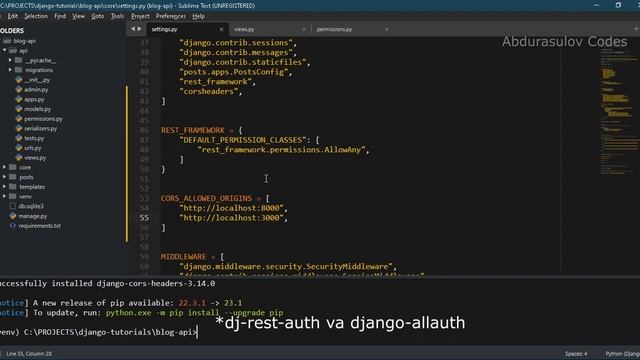The width and height of the screenshot is (640, 360).
Task: Open the Project menu
Action: [140, 16]
